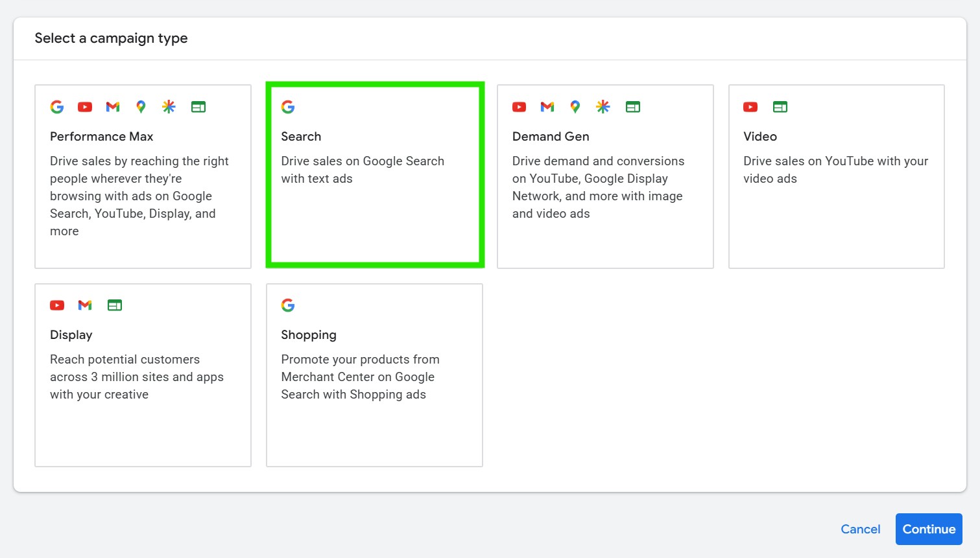Click the YouTube icon in Performance Max card

pos(85,107)
